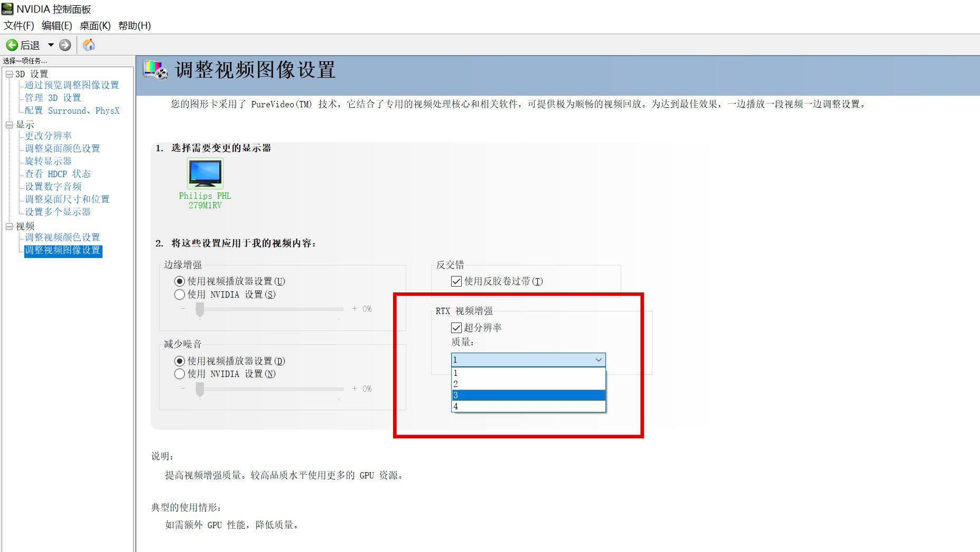Choose quality option 1 in list
The width and height of the screenshot is (980, 552).
point(528,373)
